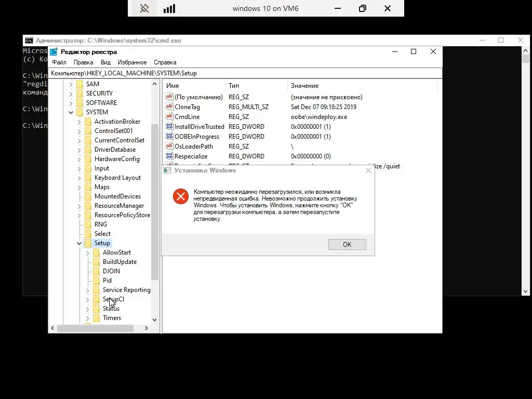Expand the Service Reporting subkey
Screen dimensions: 532x399
[x=88, y=290]
